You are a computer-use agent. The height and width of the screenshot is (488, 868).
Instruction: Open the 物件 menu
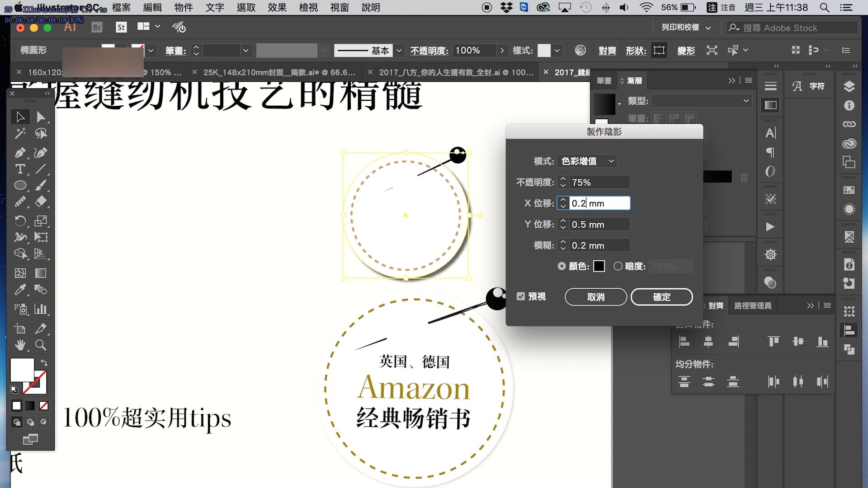point(184,8)
